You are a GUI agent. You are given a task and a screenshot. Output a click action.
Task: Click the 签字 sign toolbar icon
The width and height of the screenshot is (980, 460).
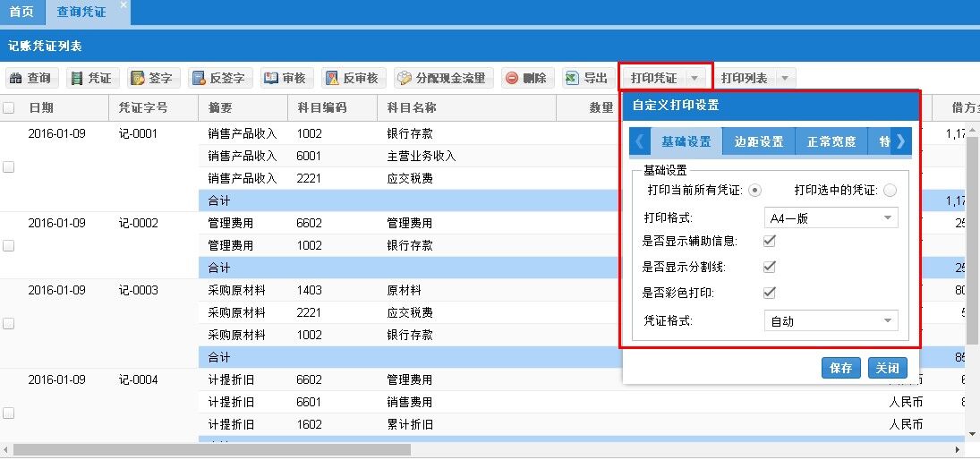(x=137, y=79)
